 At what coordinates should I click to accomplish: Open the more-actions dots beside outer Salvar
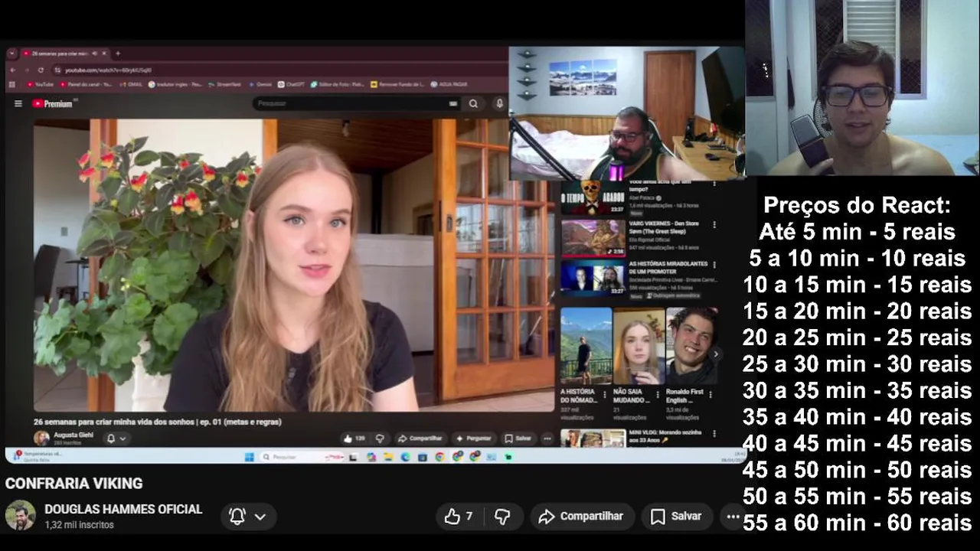pyautogui.click(x=733, y=517)
